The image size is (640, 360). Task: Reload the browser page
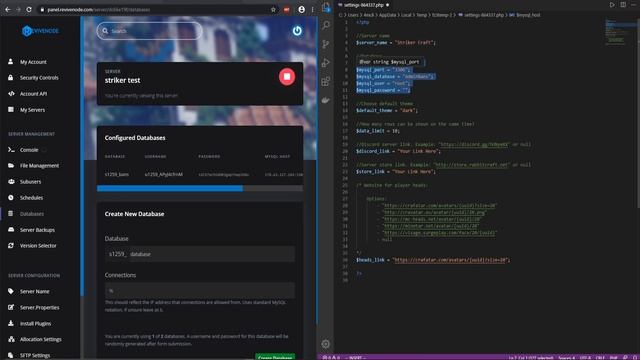[29, 9]
